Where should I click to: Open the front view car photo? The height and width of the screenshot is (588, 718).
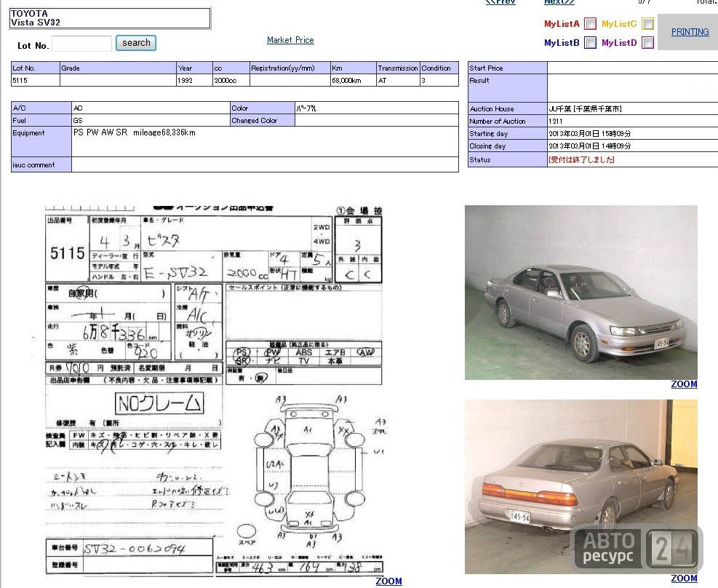581,292
